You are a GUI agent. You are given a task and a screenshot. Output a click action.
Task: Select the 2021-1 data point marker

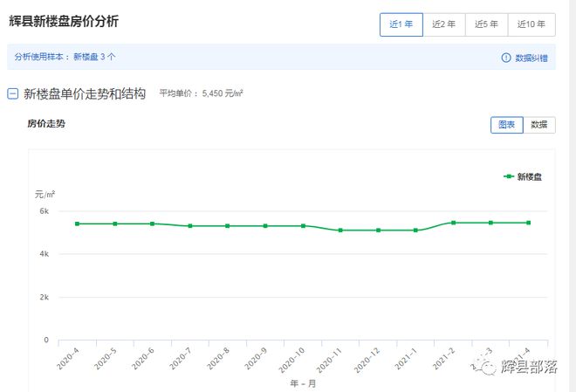click(415, 230)
